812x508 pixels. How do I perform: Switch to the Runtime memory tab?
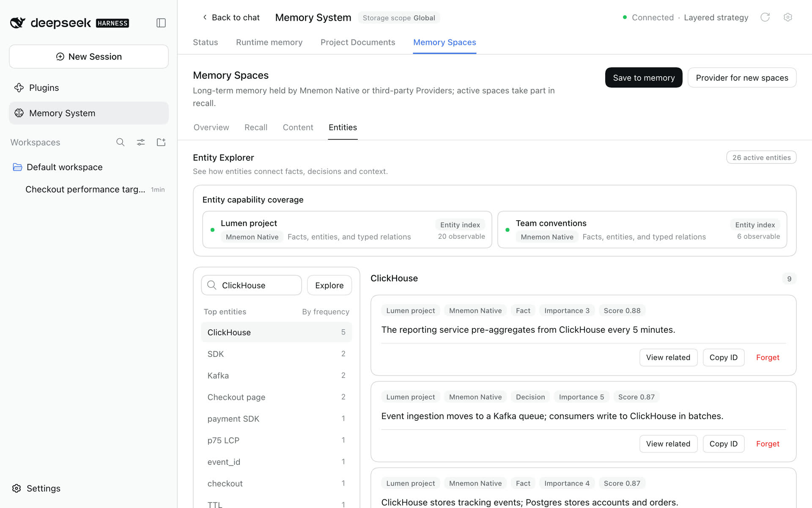click(269, 42)
